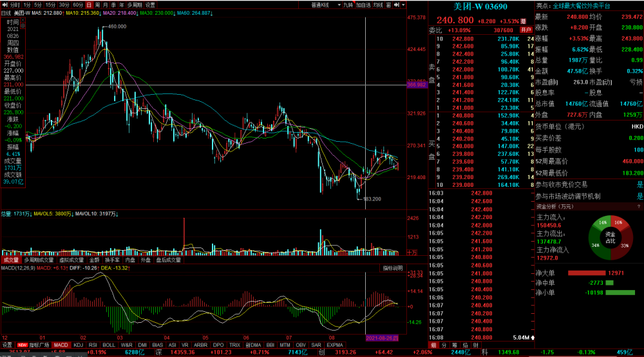This screenshot has height=357, width=644.
Task: Select the 多周期成交量 tab
Action: [39, 260]
